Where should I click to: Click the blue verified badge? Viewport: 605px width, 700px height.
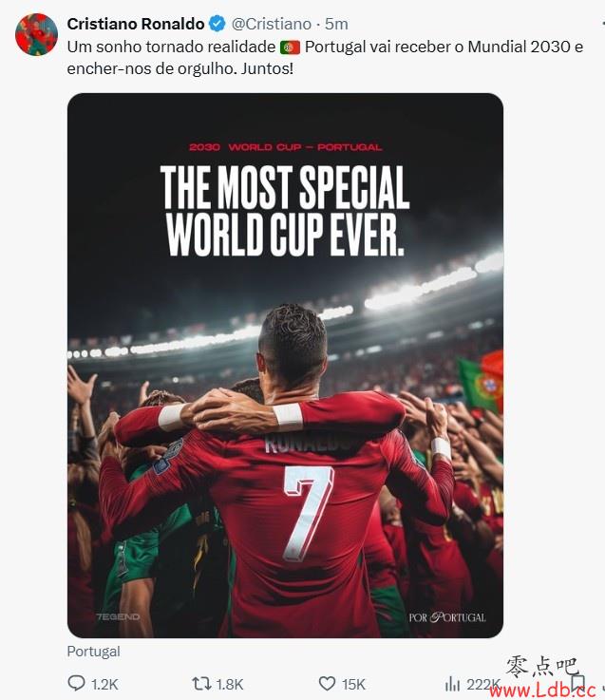coord(217,24)
